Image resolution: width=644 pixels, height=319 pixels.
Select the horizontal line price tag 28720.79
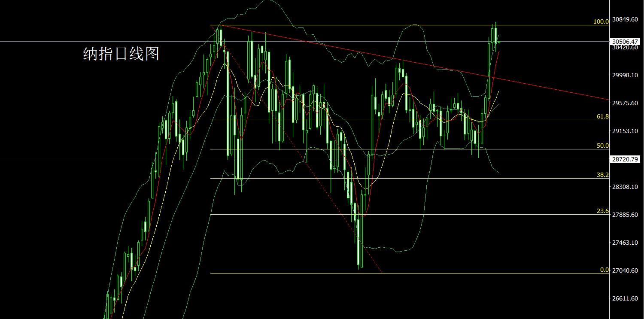tap(626, 159)
